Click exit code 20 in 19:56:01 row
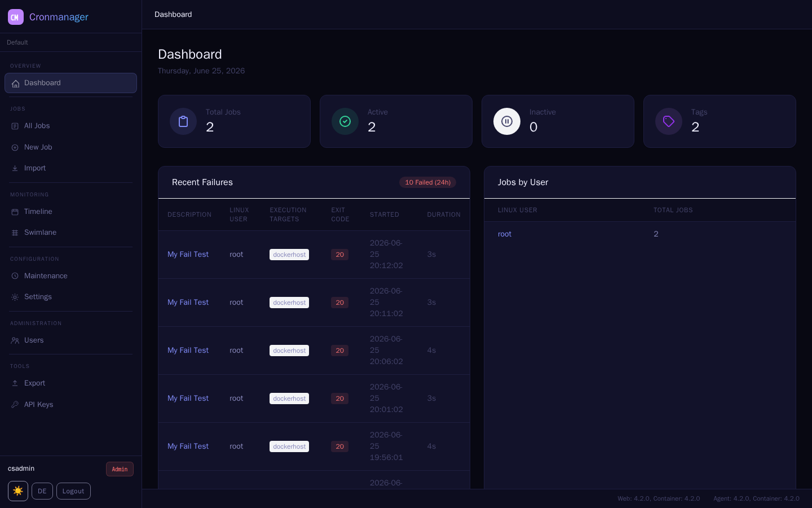Viewport: 812px width, 508px height. (339, 446)
